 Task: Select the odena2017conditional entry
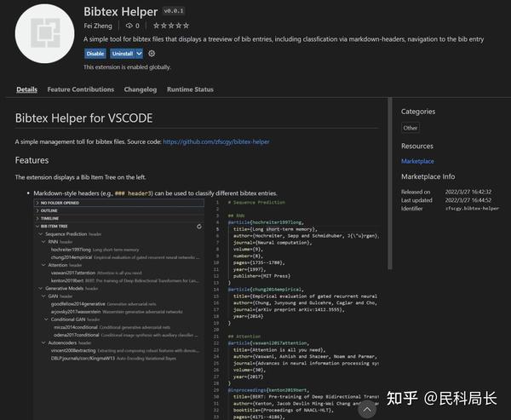(119, 335)
